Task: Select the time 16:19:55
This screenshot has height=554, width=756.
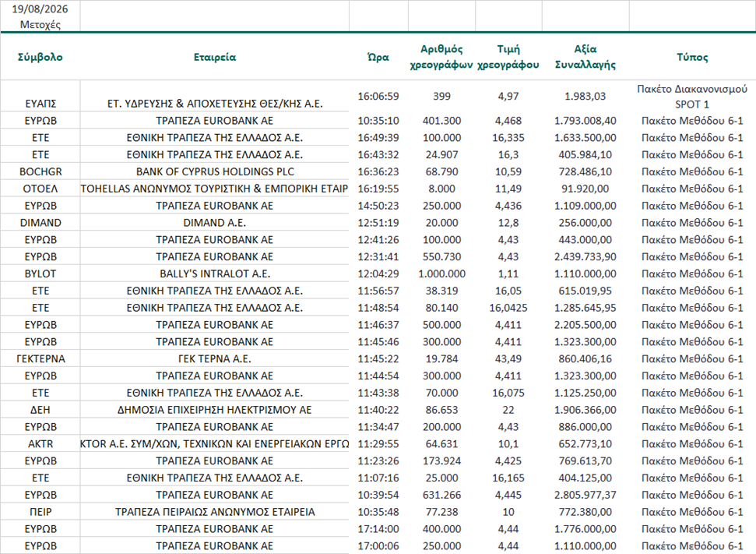Action: [x=378, y=189]
